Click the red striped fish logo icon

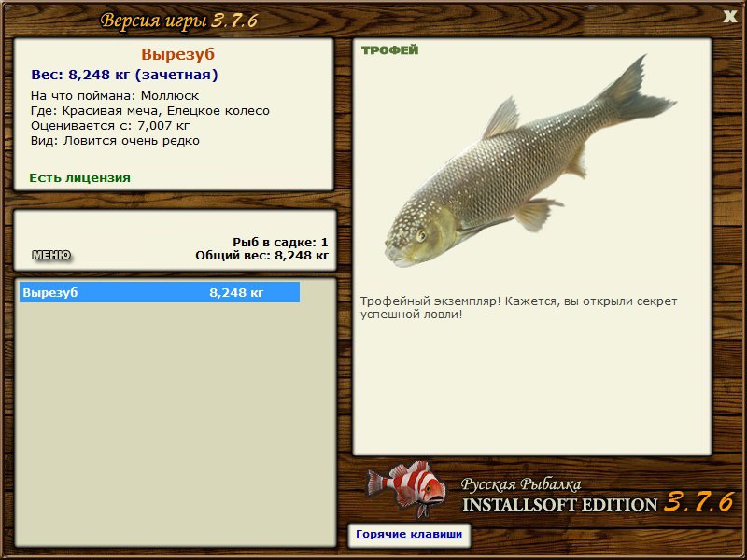(406, 488)
